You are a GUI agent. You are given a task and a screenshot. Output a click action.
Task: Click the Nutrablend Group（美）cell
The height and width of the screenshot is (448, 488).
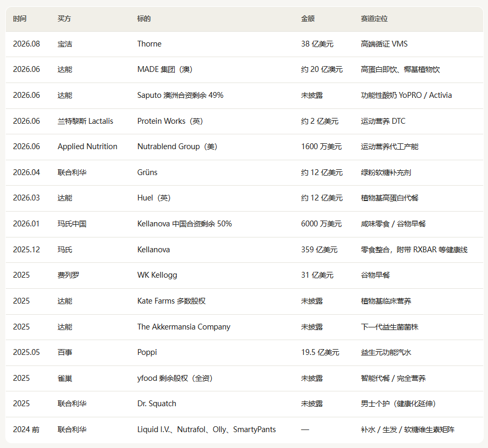(177, 147)
